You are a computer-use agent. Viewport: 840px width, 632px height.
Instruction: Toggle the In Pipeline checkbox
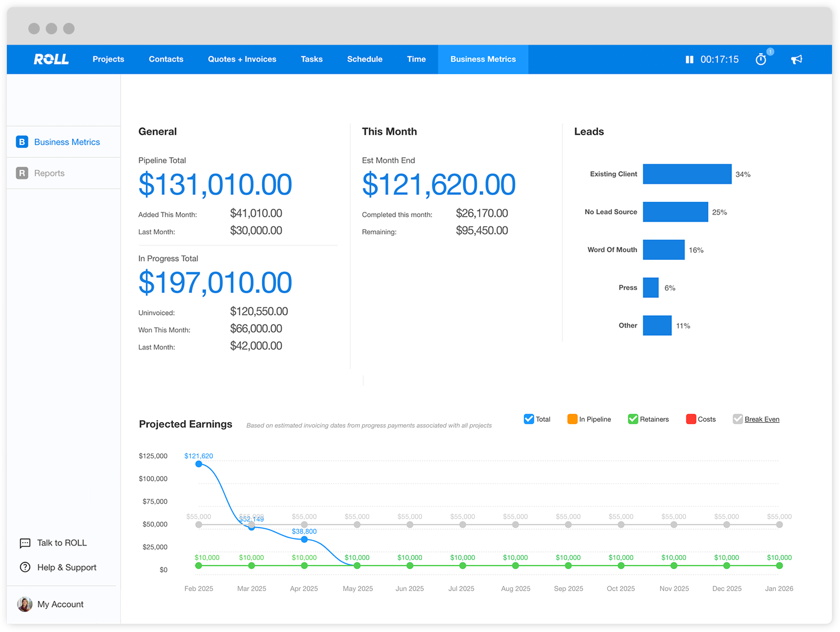[572, 419]
